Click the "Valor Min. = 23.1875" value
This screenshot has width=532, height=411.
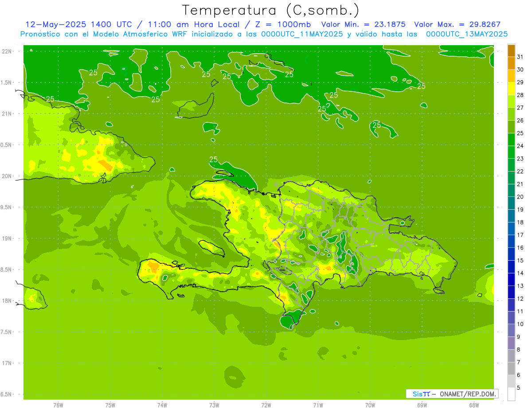(363, 24)
